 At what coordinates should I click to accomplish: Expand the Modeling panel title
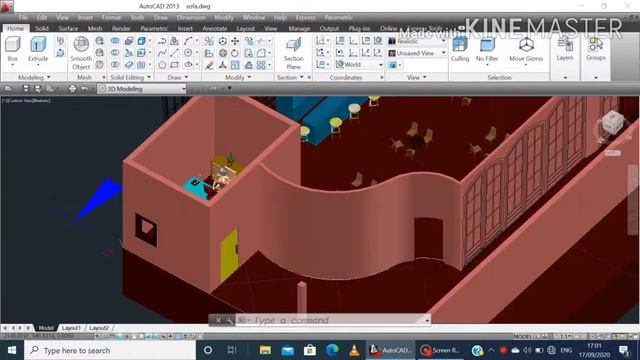[x=34, y=77]
